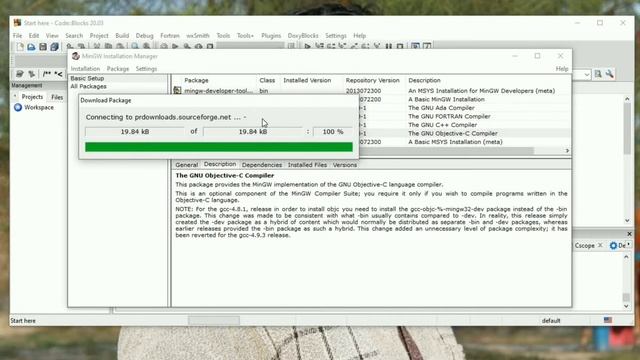The width and height of the screenshot is (640, 360).
Task: Click the green download progress bar
Action: [219, 147]
